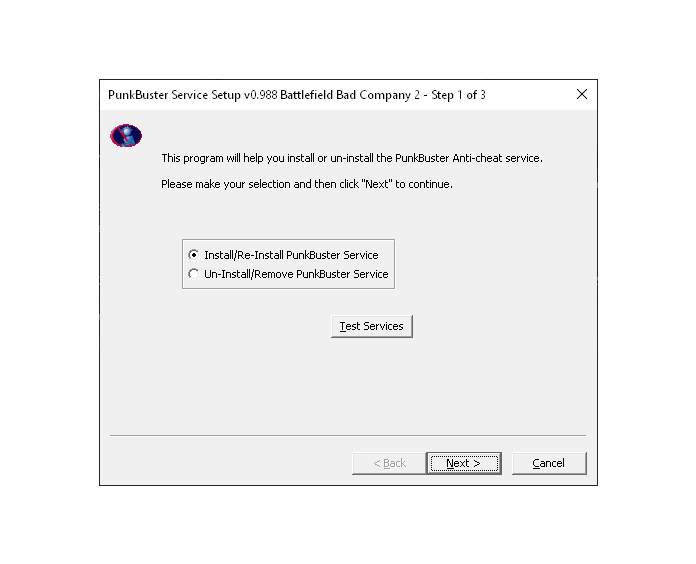The image size is (696, 564).
Task: Select the Install/Re-Install PunkBuster Service radio button
Action: point(194,255)
